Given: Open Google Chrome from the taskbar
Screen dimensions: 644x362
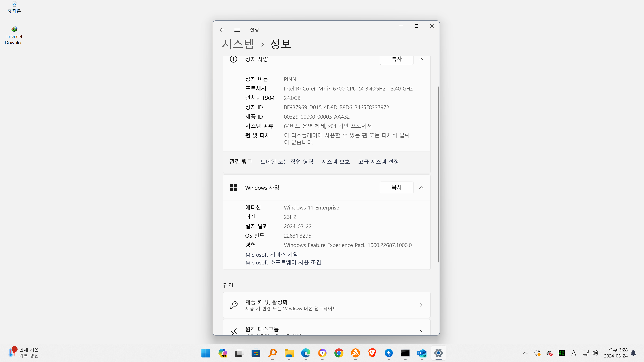Looking at the screenshot, I should (x=339, y=353).
